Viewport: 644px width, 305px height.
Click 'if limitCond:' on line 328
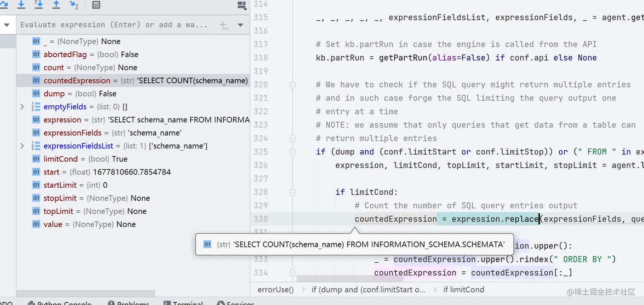[367, 192]
